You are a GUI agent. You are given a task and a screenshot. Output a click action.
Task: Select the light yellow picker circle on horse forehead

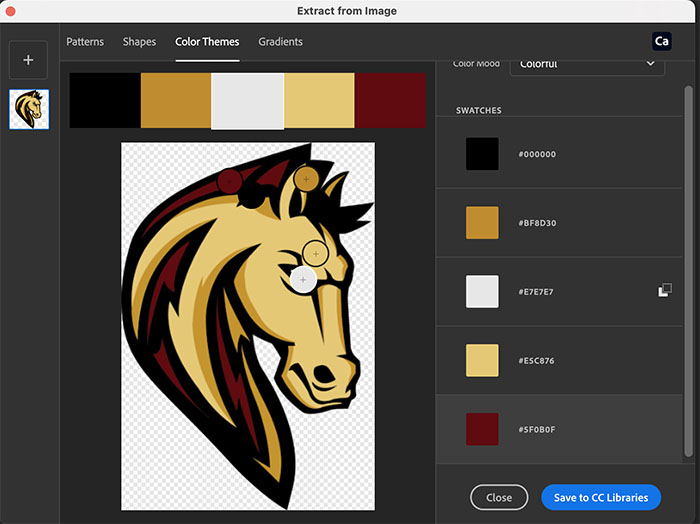tap(316, 254)
